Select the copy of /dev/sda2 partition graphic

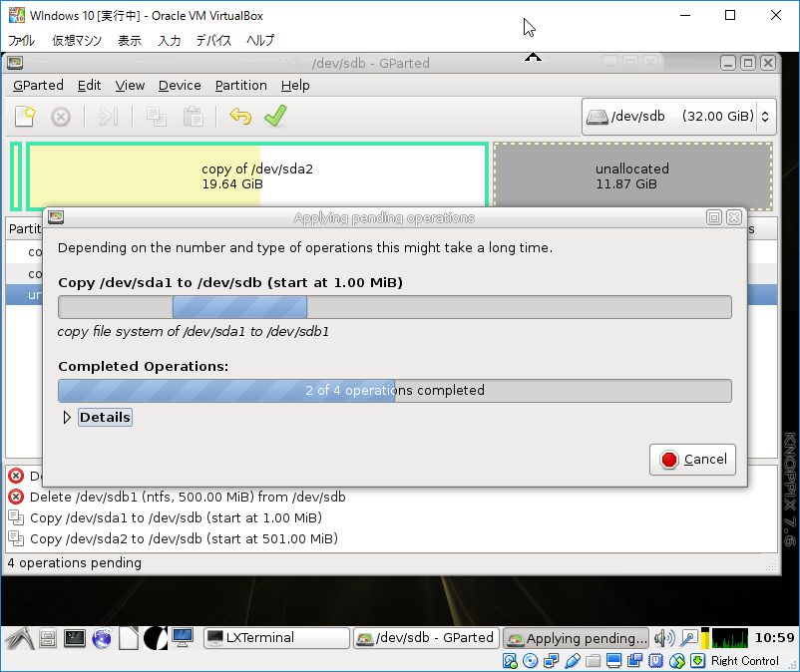[257, 175]
